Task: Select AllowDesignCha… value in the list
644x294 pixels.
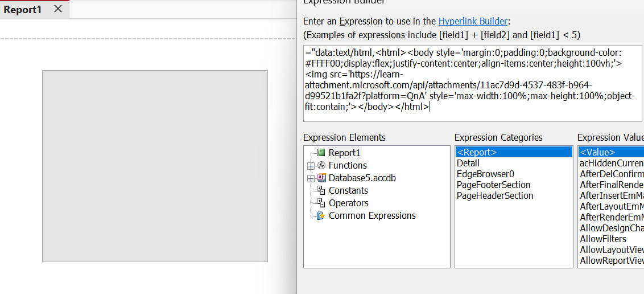Action: 612,228
